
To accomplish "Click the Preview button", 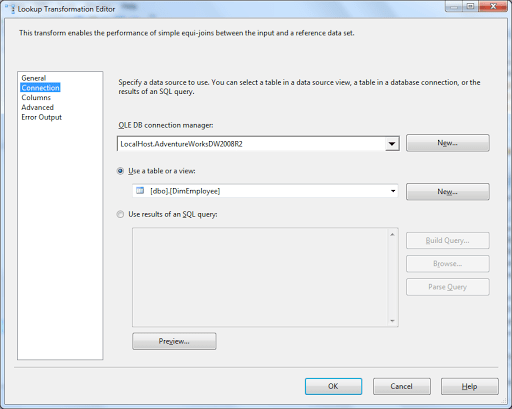I will click(x=174, y=341).
